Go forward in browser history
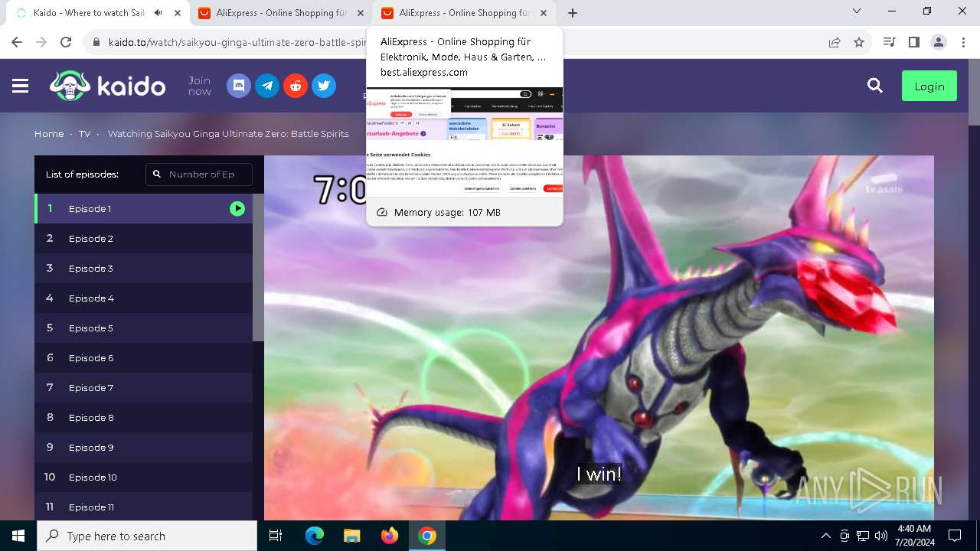The width and height of the screenshot is (980, 551). click(41, 42)
